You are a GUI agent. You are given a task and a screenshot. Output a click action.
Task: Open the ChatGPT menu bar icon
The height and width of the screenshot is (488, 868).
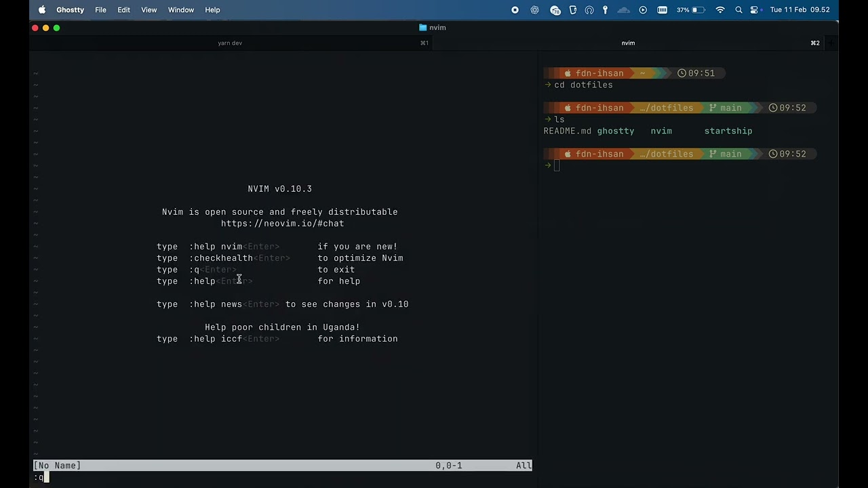click(534, 9)
